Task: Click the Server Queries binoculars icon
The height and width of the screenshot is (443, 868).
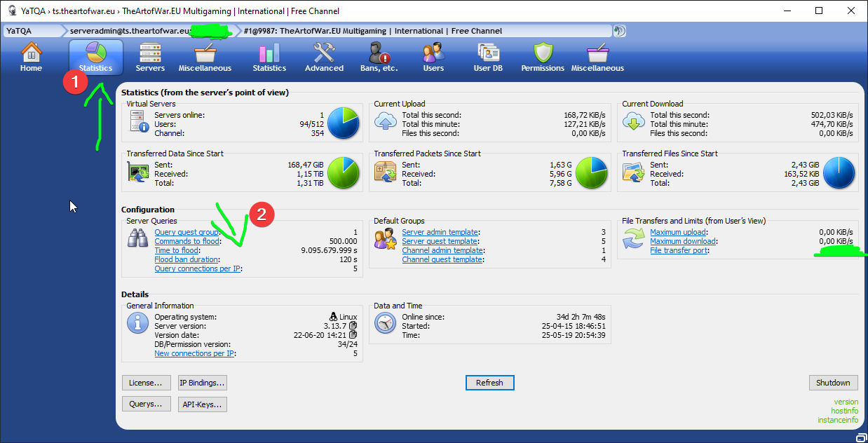Action: (138, 238)
